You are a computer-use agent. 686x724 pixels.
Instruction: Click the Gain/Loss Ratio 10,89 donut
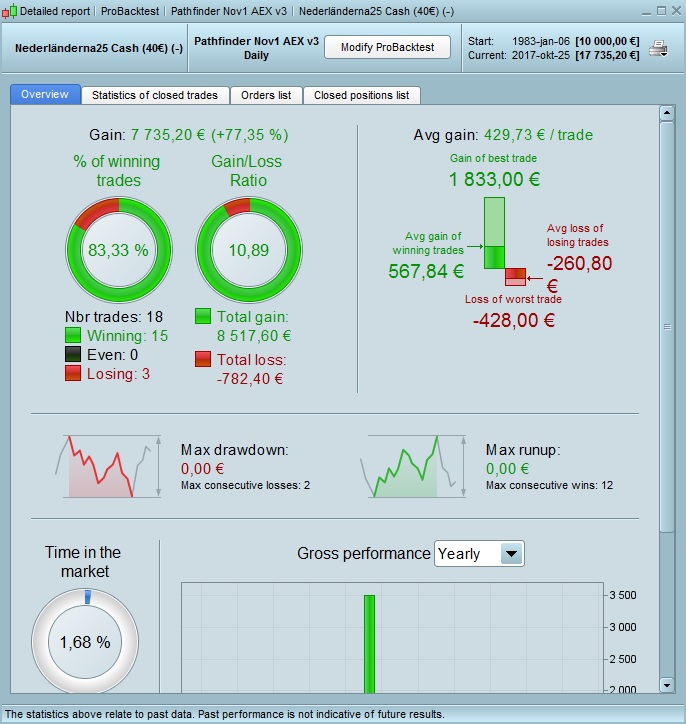pyautogui.click(x=249, y=250)
